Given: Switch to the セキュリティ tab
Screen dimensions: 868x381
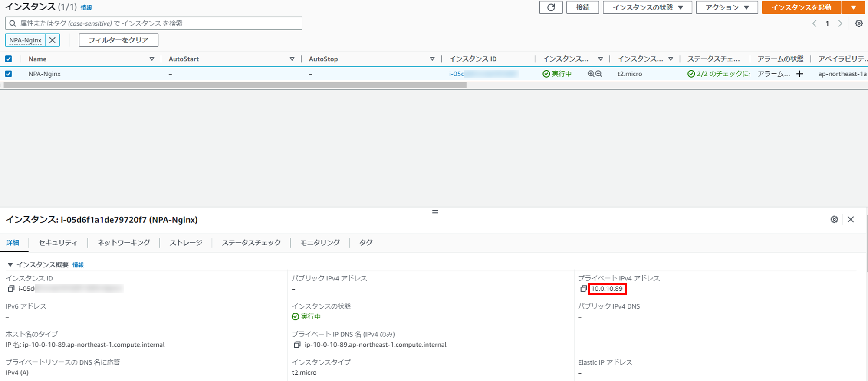Looking at the screenshot, I should (x=58, y=243).
